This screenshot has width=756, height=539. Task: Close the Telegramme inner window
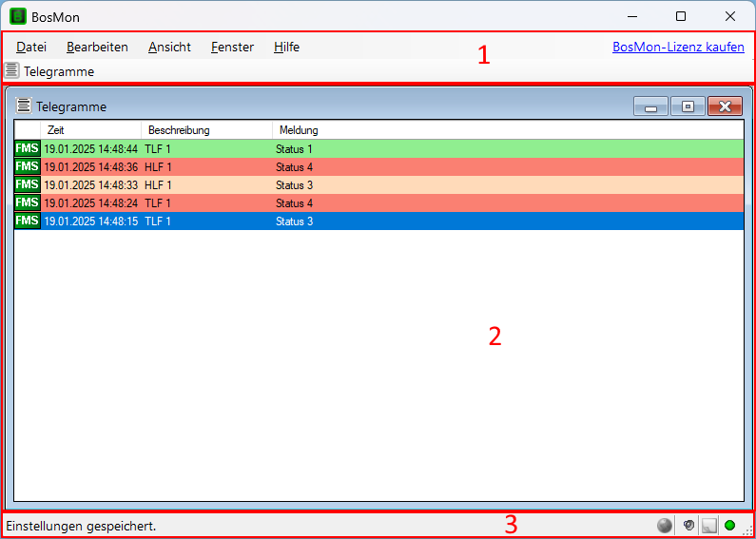(726, 106)
